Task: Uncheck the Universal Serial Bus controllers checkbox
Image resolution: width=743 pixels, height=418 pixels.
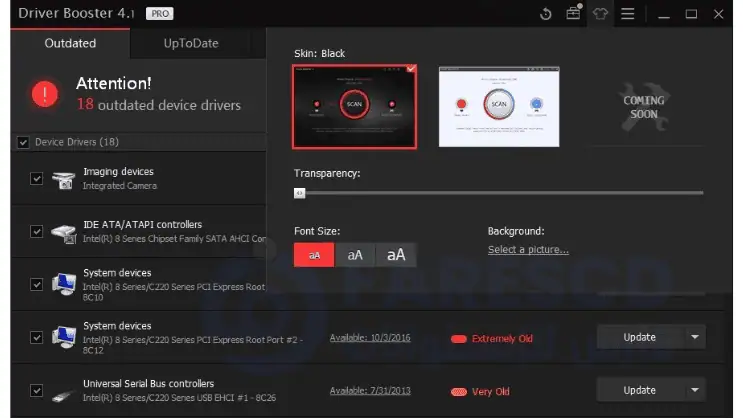Action: [x=36, y=391]
